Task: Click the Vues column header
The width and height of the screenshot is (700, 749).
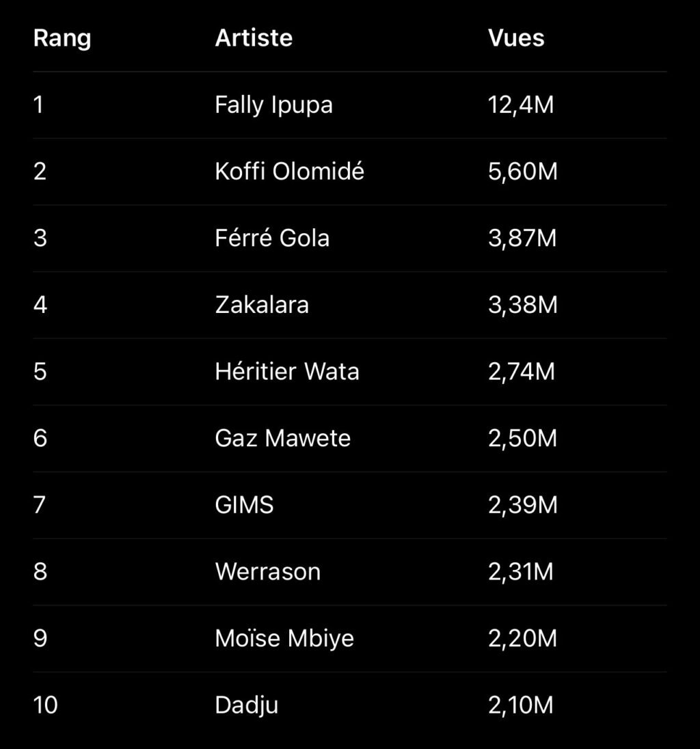Action: (x=516, y=38)
